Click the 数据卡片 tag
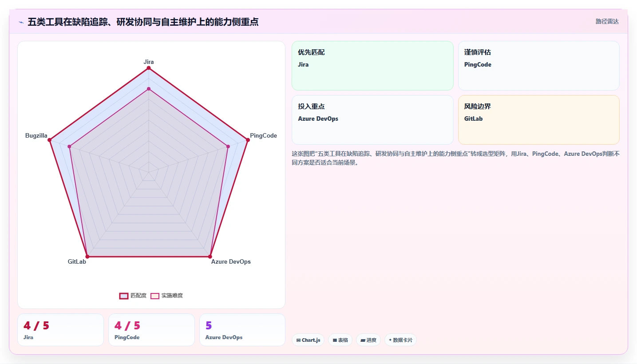The height and width of the screenshot is (364, 637). pyautogui.click(x=400, y=340)
